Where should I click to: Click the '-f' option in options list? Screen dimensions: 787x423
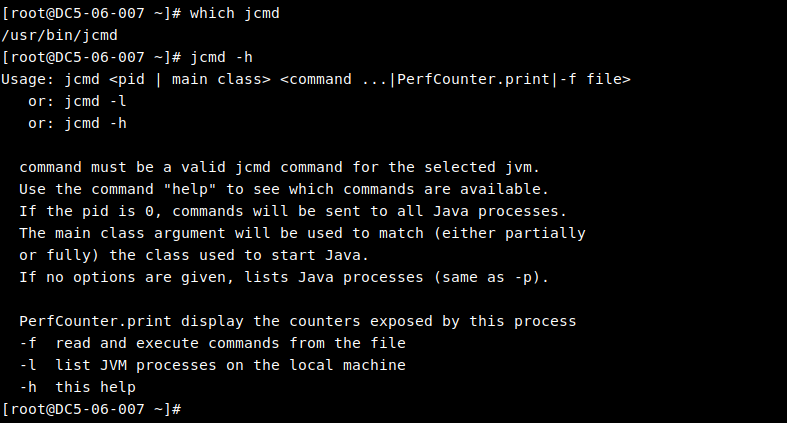point(28,343)
